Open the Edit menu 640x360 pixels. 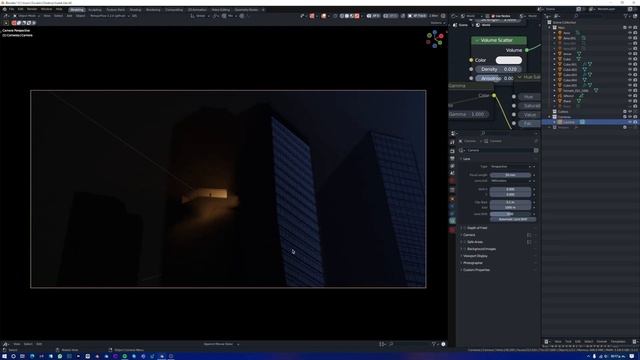pos(20,9)
